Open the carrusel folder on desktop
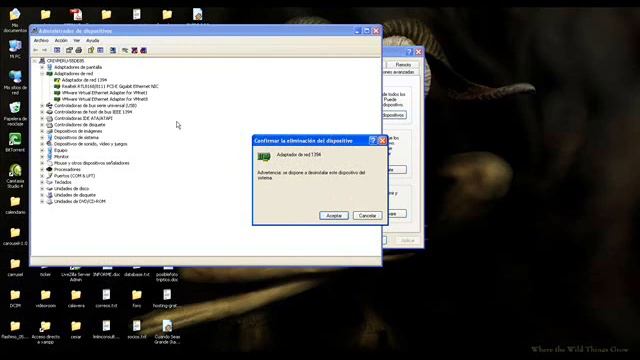The width and height of the screenshot is (640, 360). 15,264
